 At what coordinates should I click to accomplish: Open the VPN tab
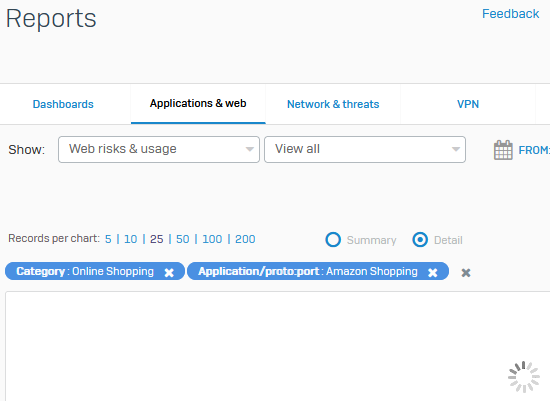[468, 104]
